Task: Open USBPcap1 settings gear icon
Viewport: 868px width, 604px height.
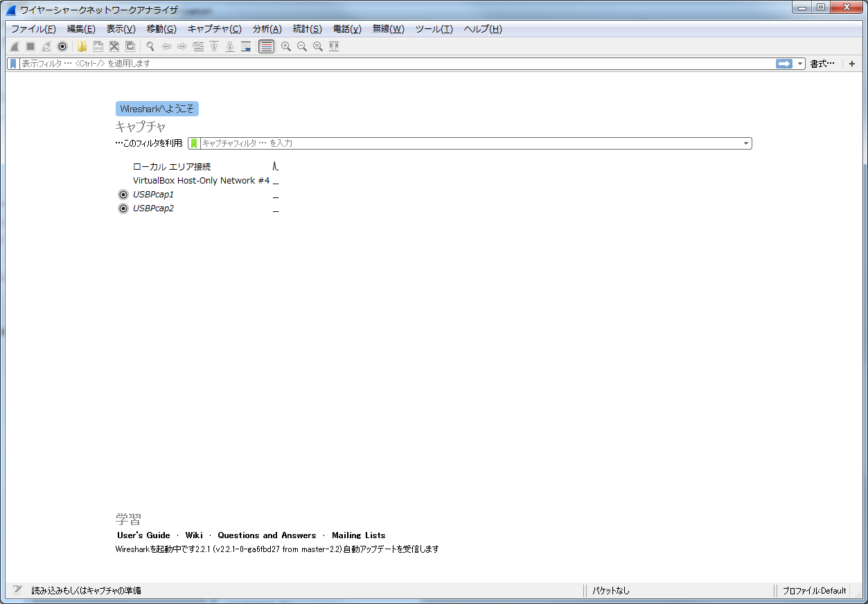Action: [x=123, y=195]
